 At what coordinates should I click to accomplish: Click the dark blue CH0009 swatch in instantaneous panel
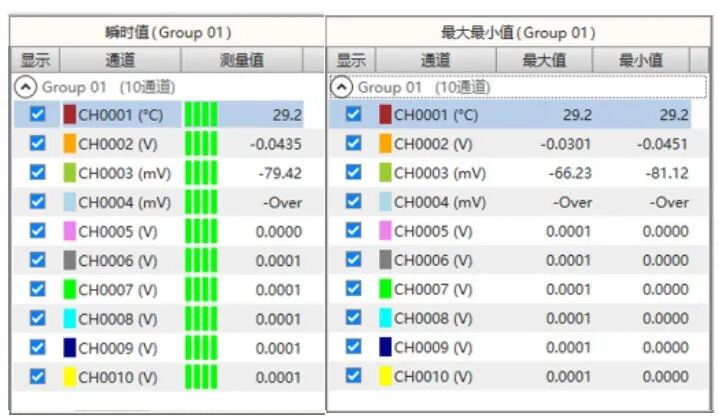(x=69, y=348)
